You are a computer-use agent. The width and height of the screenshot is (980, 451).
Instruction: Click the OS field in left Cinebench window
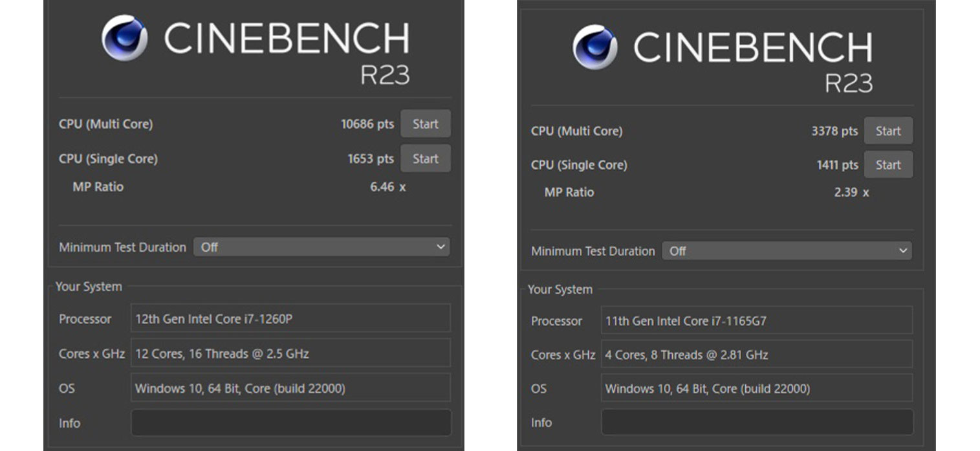(291, 388)
